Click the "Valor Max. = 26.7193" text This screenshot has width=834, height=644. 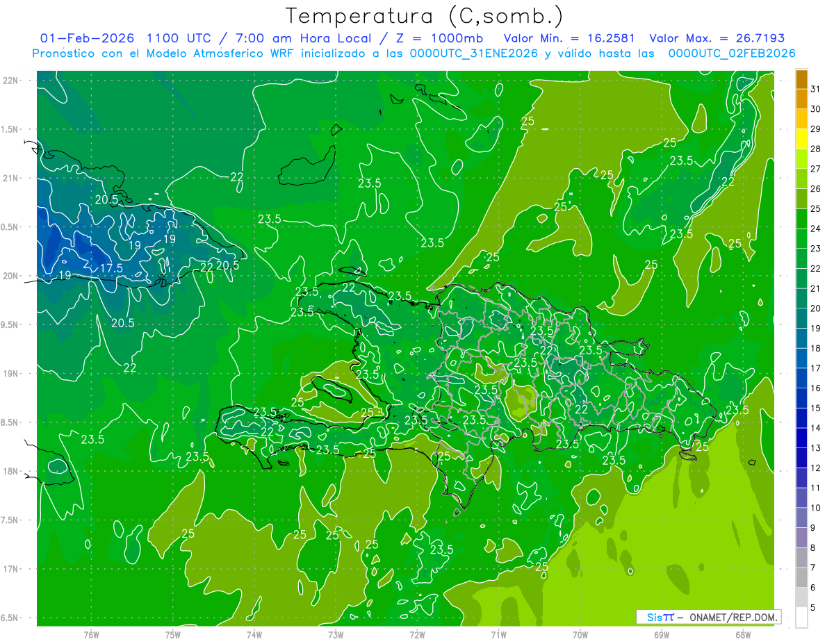point(717,38)
